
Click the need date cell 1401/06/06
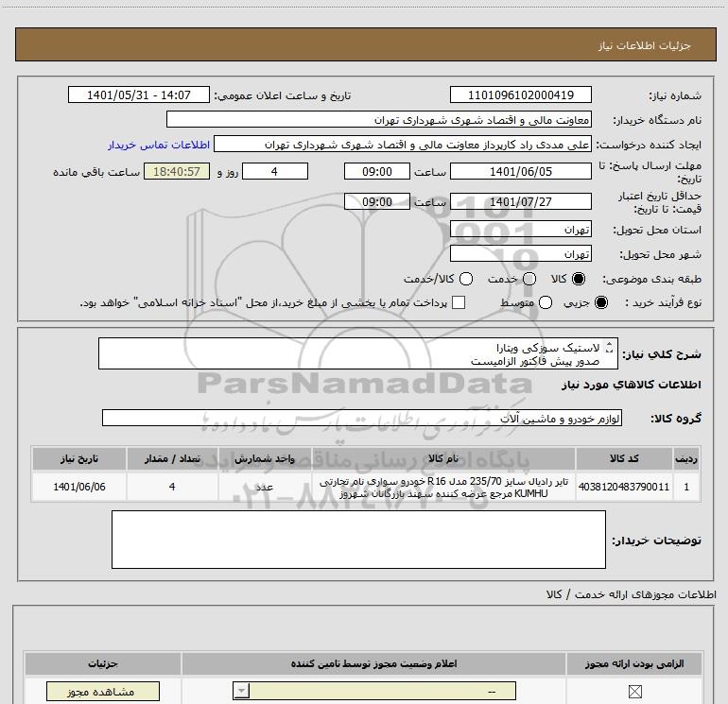click(x=78, y=487)
